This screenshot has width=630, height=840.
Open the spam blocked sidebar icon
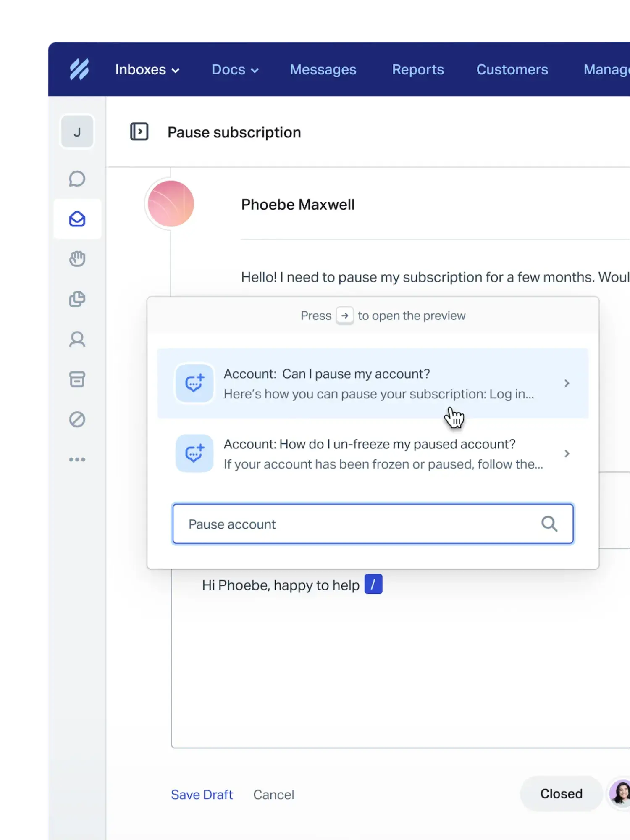pos(77,419)
